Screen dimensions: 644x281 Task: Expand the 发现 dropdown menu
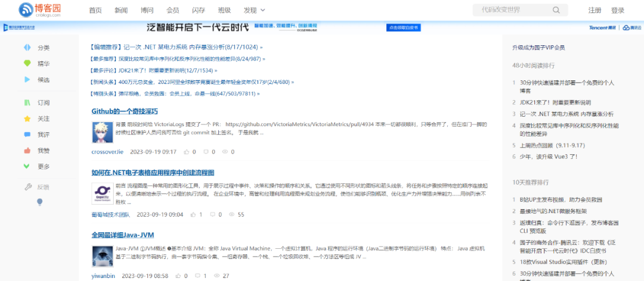pos(254,10)
